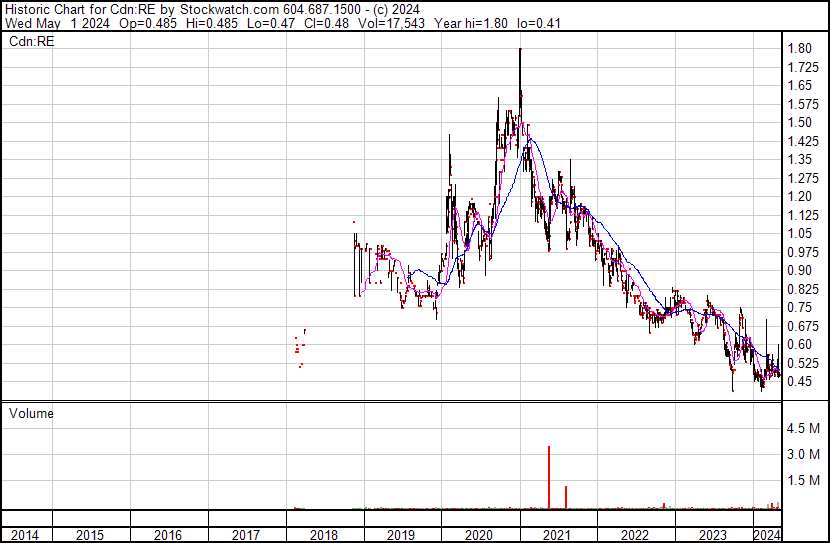Viewport: 830px width, 543px height.
Task: Click the 0.60 price axis label
Action: click(799, 345)
